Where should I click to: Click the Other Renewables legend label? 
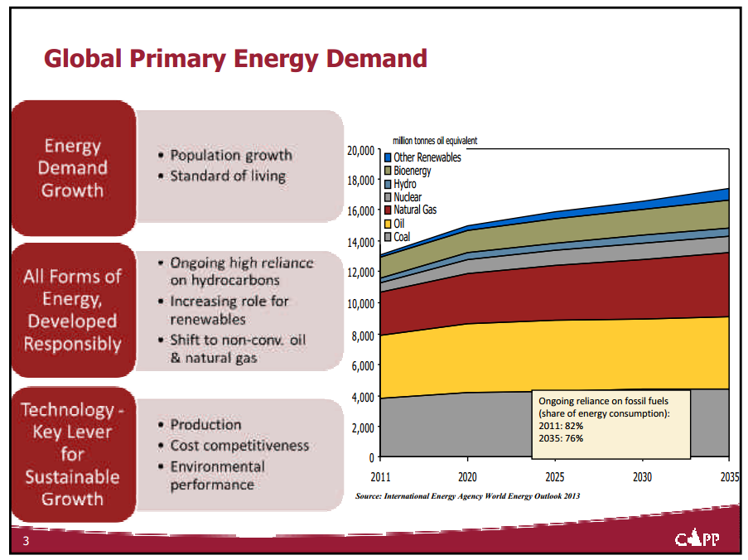point(427,157)
